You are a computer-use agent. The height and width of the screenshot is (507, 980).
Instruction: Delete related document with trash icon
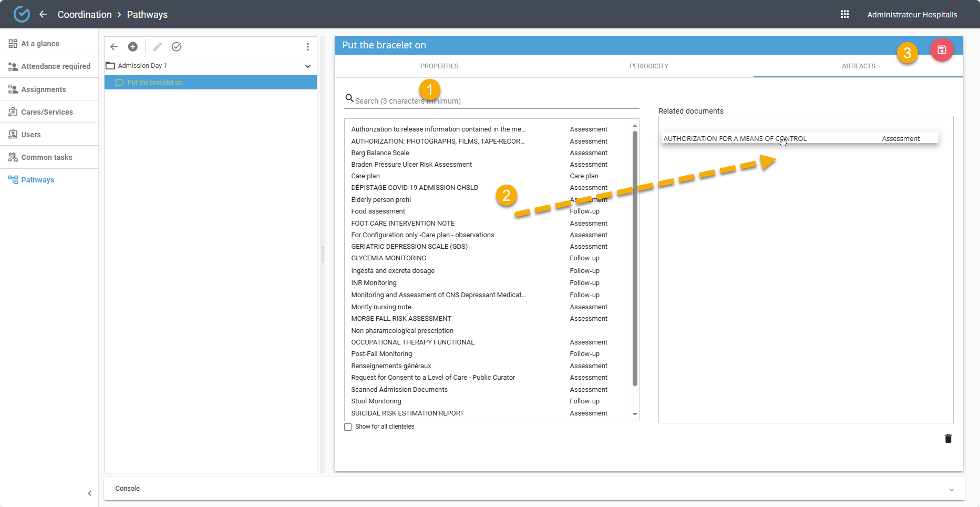tap(948, 439)
